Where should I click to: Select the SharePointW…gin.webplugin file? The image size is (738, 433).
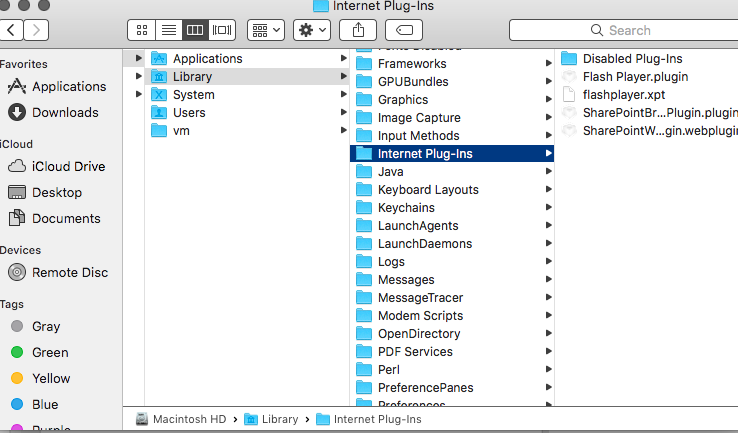click(647, 131)
